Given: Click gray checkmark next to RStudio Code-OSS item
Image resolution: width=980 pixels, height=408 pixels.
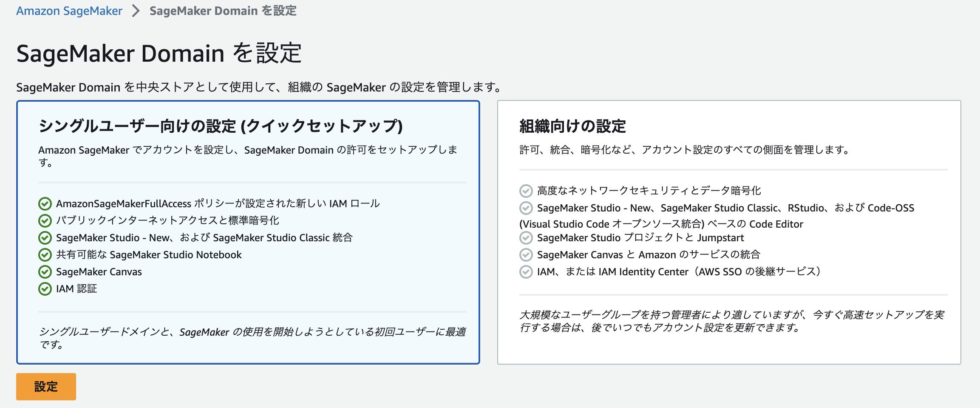Looking at the screenshot, I should [x=526, y=208].
